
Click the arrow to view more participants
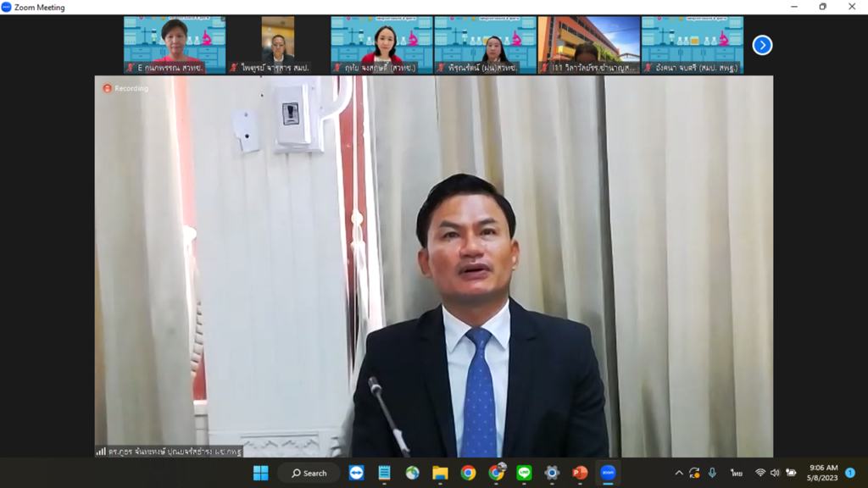pyautogui.click(x=762, y=45)
